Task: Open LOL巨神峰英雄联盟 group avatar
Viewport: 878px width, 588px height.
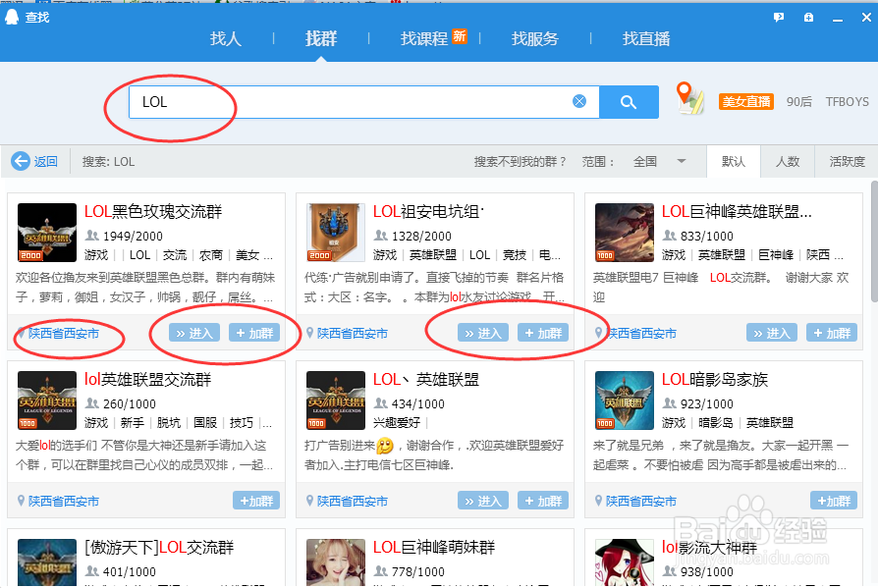Action: tap(625, 233)
